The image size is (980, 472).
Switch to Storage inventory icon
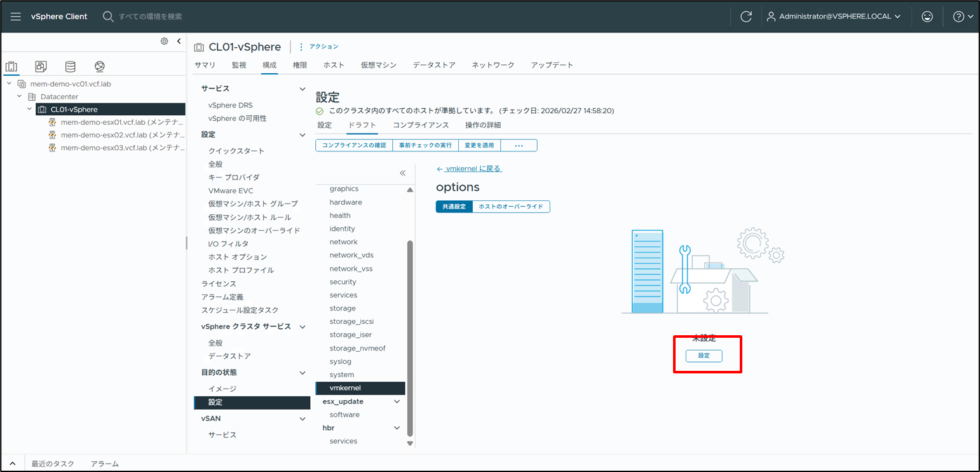[x=70, y=67]
